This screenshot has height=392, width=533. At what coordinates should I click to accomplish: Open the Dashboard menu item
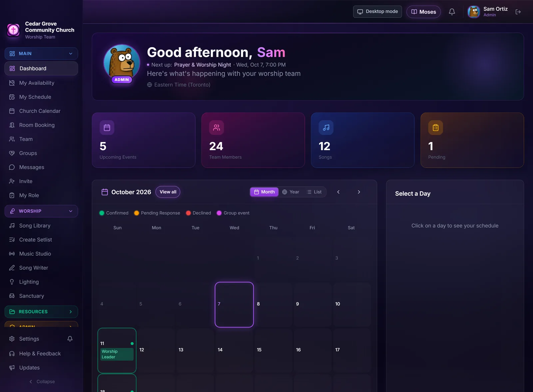[41, 69]
